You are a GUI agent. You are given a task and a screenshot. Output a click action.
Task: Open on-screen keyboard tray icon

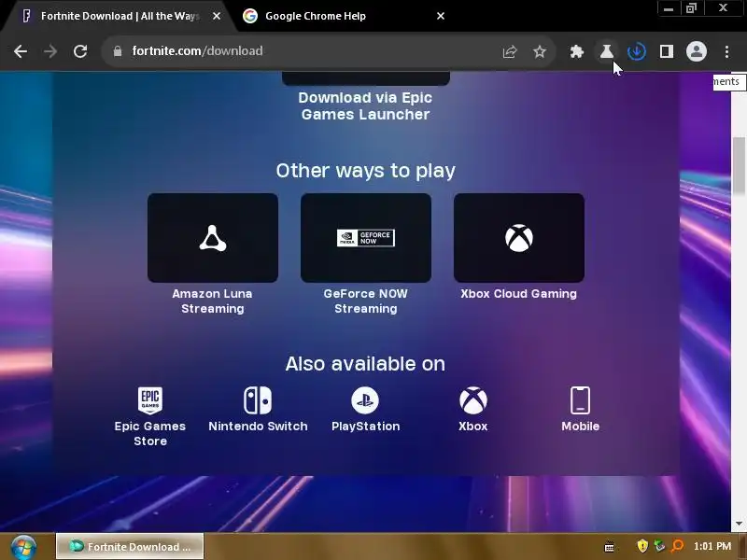[610, 547]
